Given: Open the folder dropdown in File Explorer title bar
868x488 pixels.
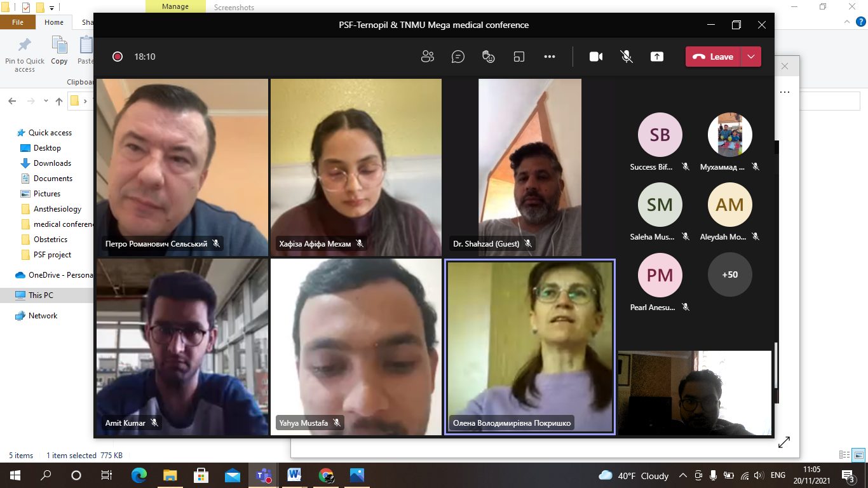Looking at the screenshot, I should 51,8.
